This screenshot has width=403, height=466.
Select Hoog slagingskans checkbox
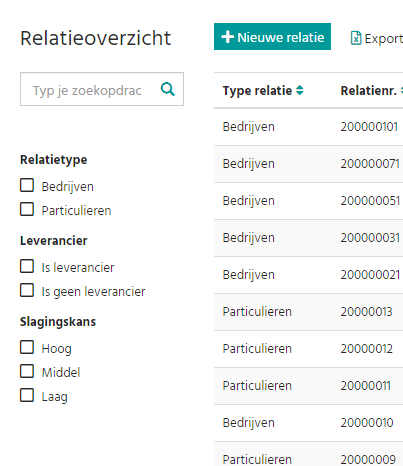coord(27,347)
